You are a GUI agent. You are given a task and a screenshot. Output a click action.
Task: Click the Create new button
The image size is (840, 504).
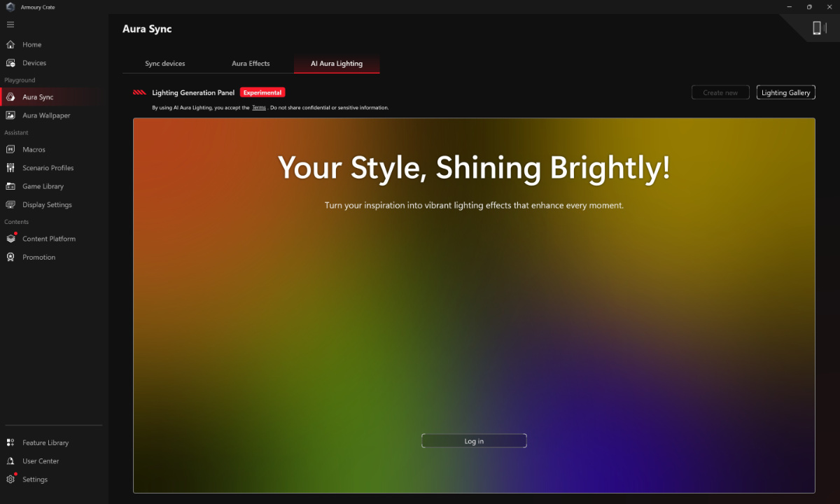click(x=720, y=92)
